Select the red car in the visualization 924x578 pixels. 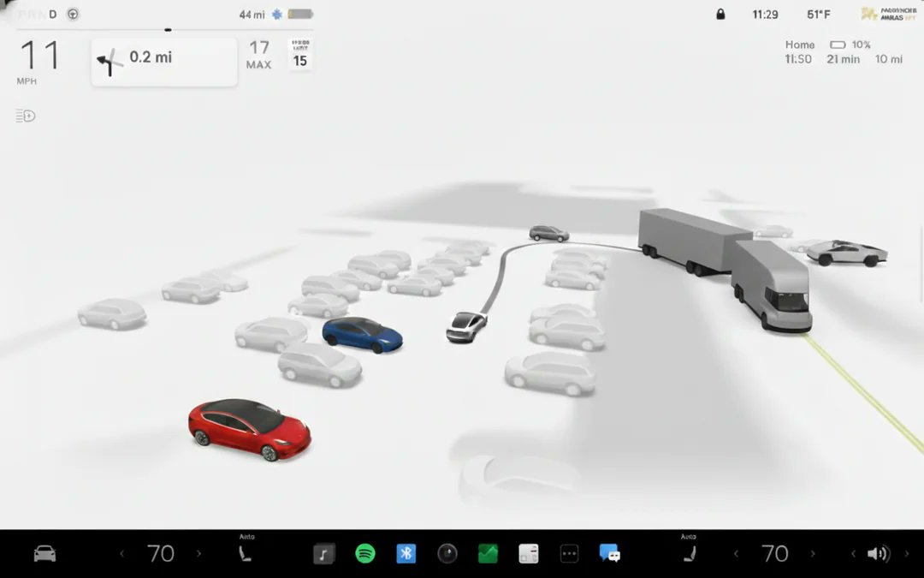click(250, 429)
